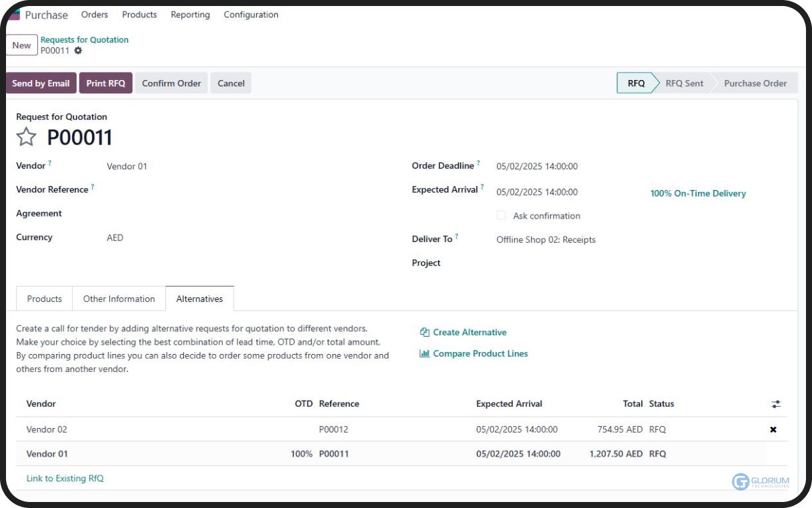Remove Vendor 02 alternative with the X icon
The width and height of the screenshot is (812, 508).
click(773, 429)
